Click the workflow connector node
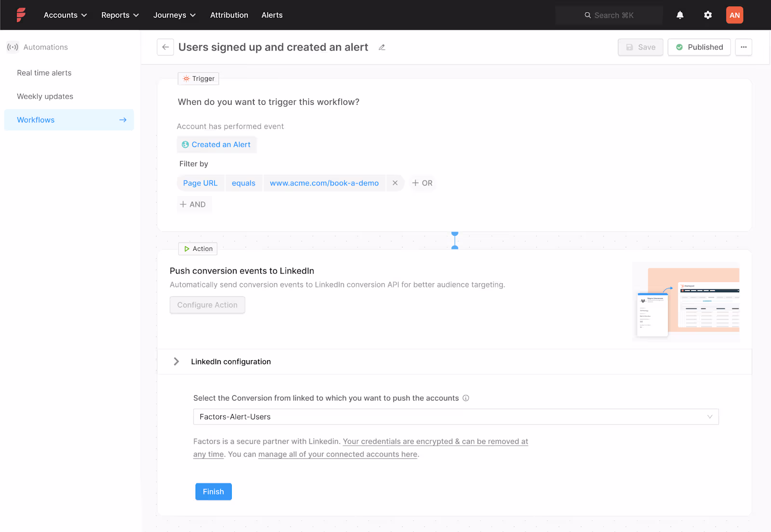 455,240
